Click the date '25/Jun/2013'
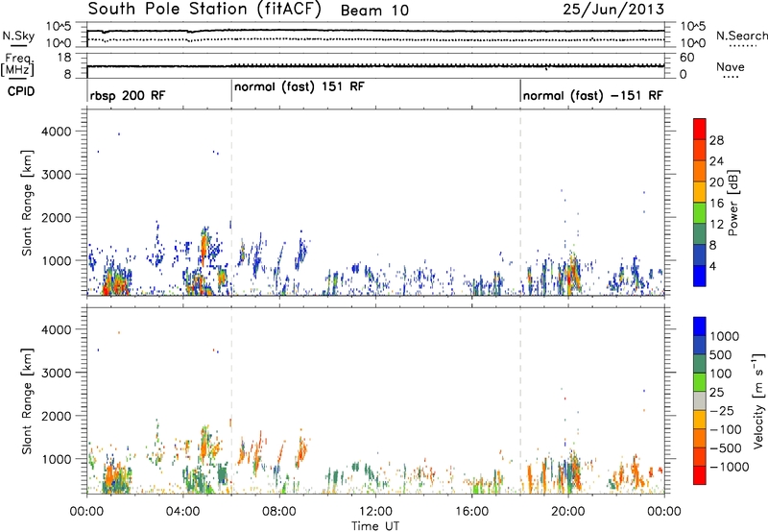This screenshot has height=532, width=768. [613, 10]
